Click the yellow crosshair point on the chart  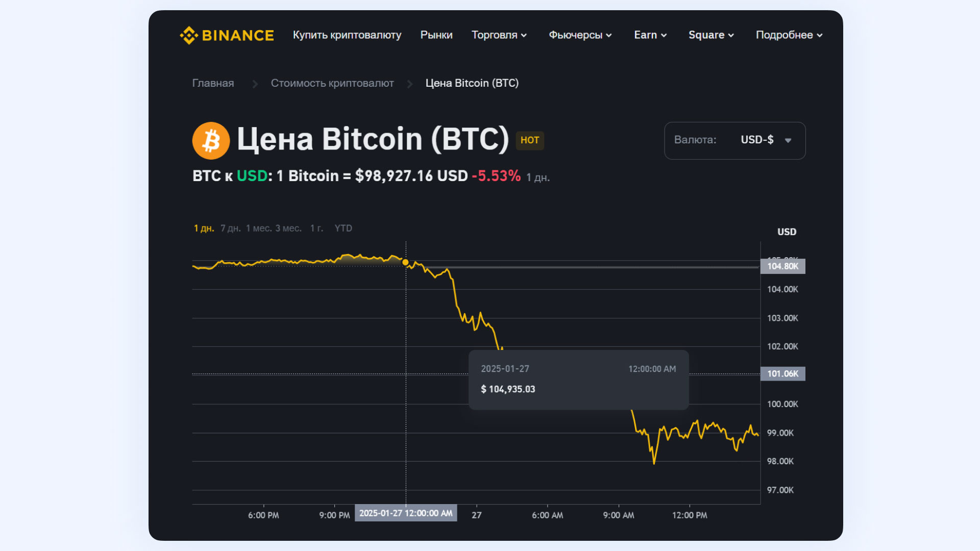[406, 262]
